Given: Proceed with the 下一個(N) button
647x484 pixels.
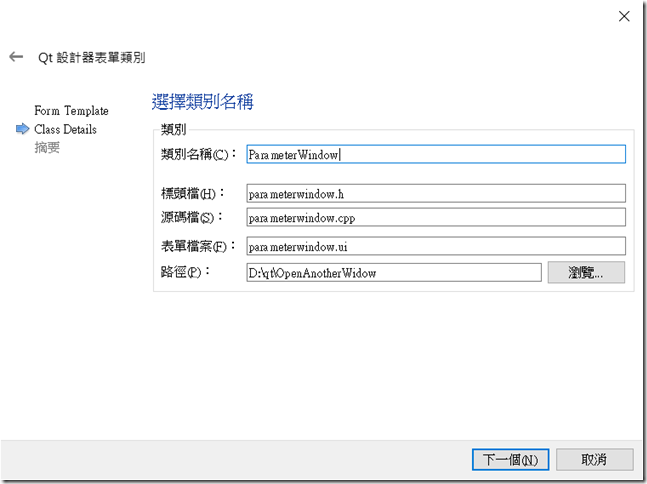Looking at the screenshot, I should pos(510,459).
